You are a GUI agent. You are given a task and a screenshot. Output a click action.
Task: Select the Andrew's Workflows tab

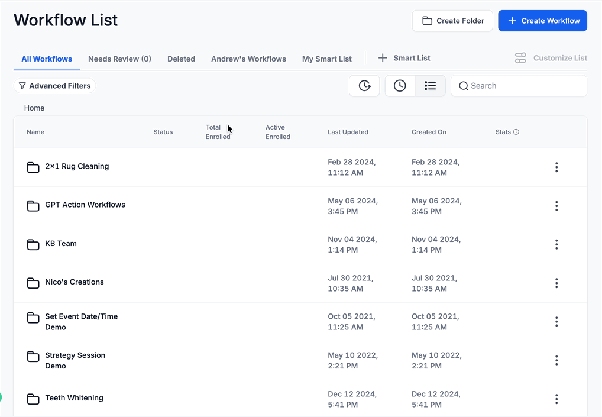click(x=248, y=59)
